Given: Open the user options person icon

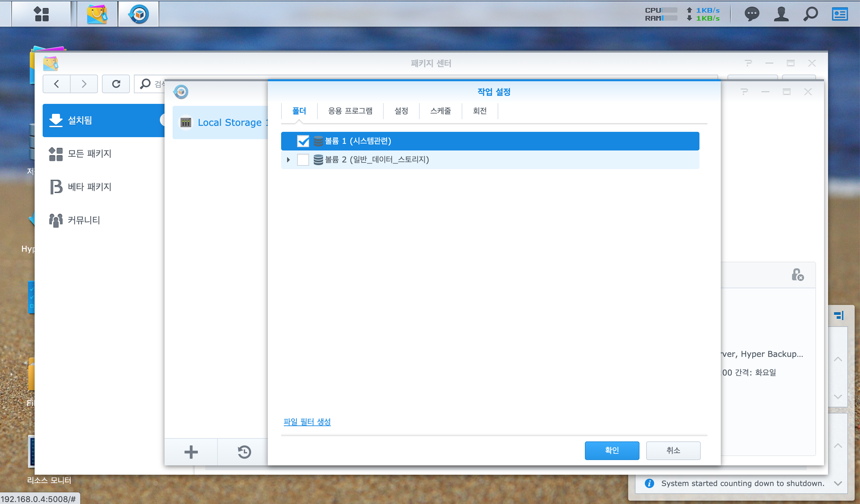Looking at the screenshot, I should click(781, 14).
